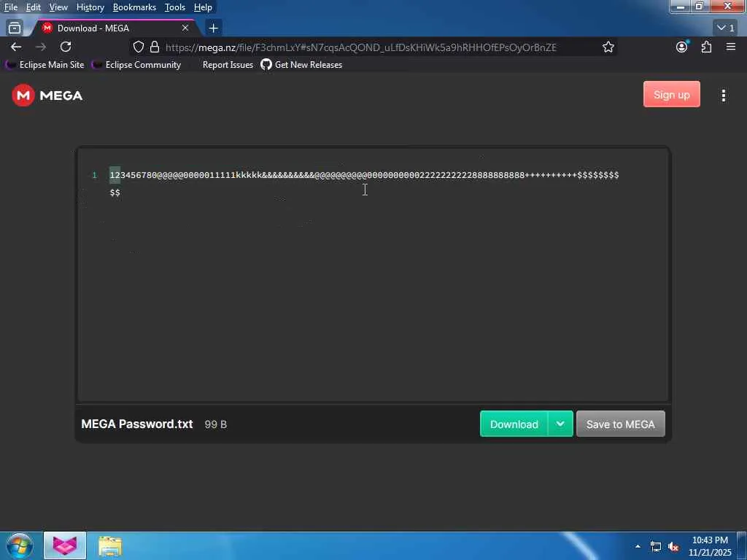The height and width of the screenshot is (560, 747).
Task: Click the password text on line 1
Action: coord(365,175)
